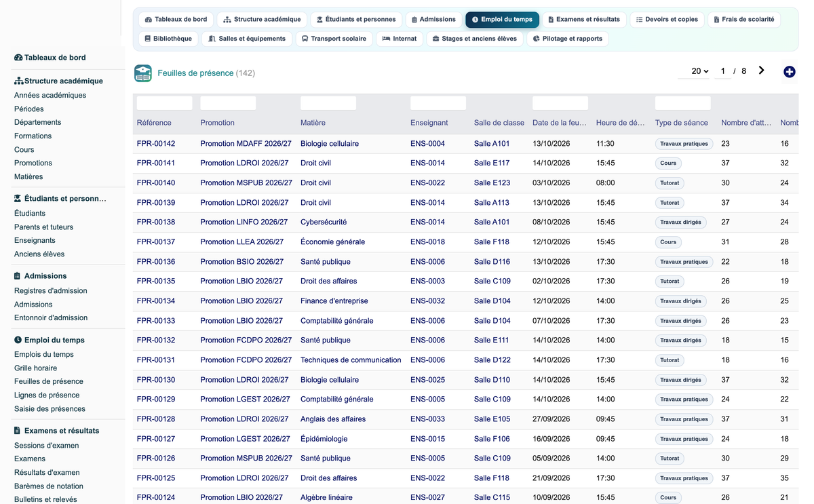
Task: Open record FPR-00142 reference link
Action: point(156,144)
